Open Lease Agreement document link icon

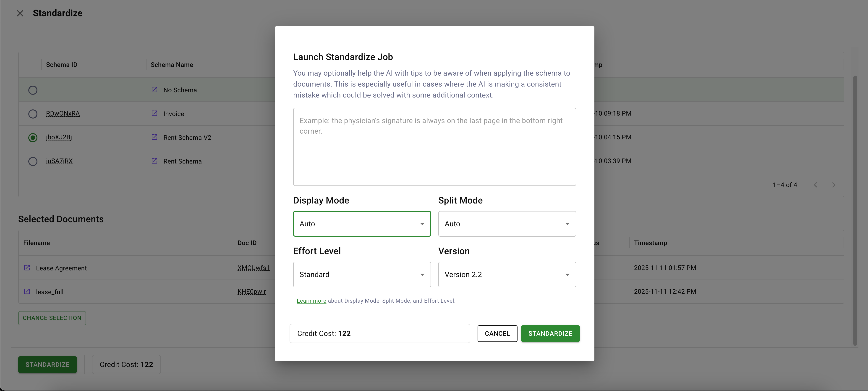click(27, 268)
